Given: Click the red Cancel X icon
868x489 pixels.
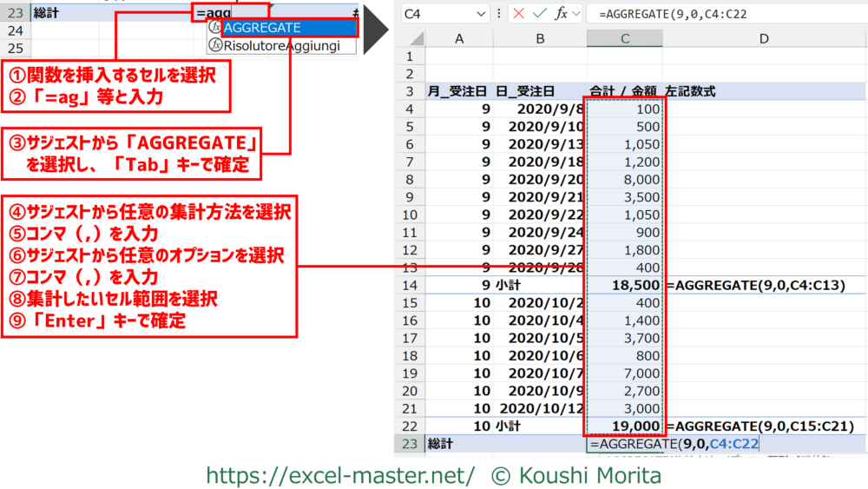Looking at the screenshot, I should [x=518, y=14].
